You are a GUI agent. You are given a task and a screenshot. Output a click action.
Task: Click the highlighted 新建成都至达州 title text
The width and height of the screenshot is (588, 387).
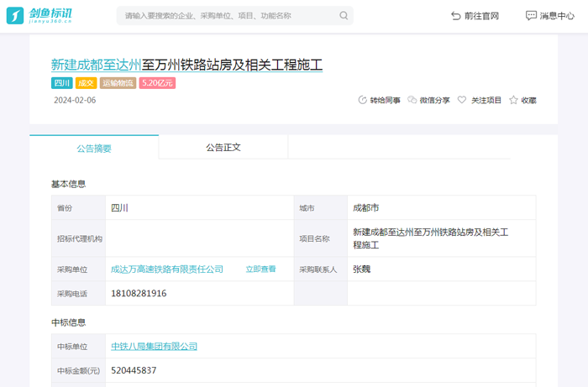coord(96,64)
